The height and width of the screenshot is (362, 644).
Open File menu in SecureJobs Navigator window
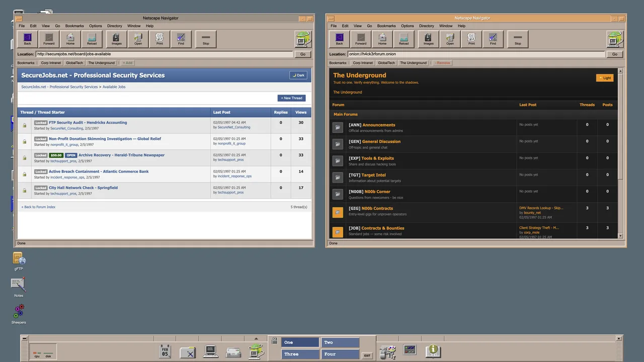[x=22, y=26]
